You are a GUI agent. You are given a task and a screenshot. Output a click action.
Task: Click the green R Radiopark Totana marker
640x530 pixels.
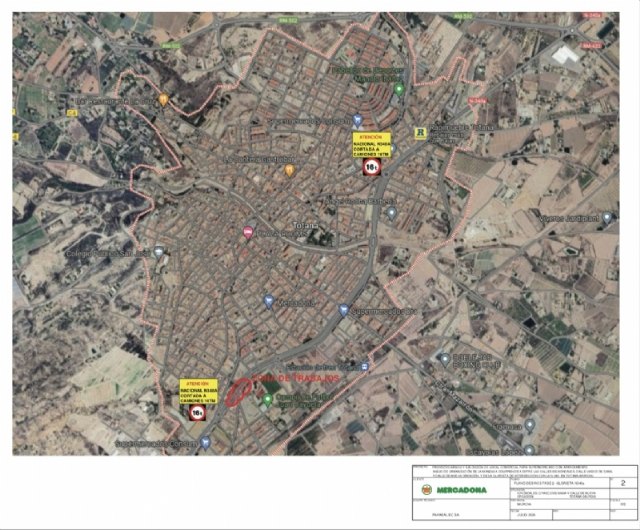(421, 131)
